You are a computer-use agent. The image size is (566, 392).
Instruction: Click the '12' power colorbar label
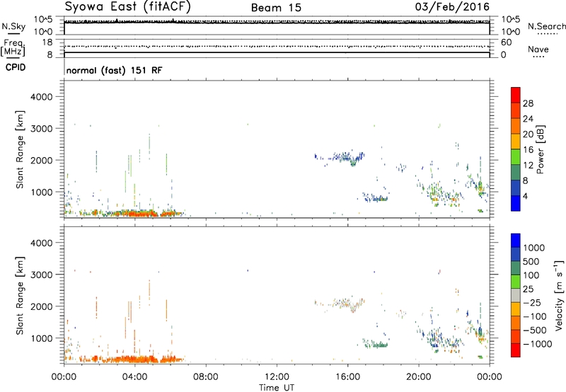528,166
